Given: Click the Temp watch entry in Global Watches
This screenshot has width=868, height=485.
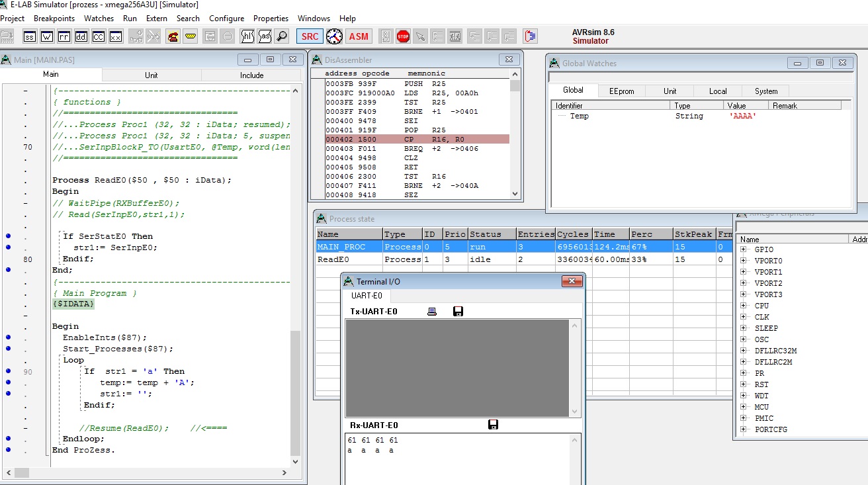Looking at the screenshot, I should [x=579, y=116].
